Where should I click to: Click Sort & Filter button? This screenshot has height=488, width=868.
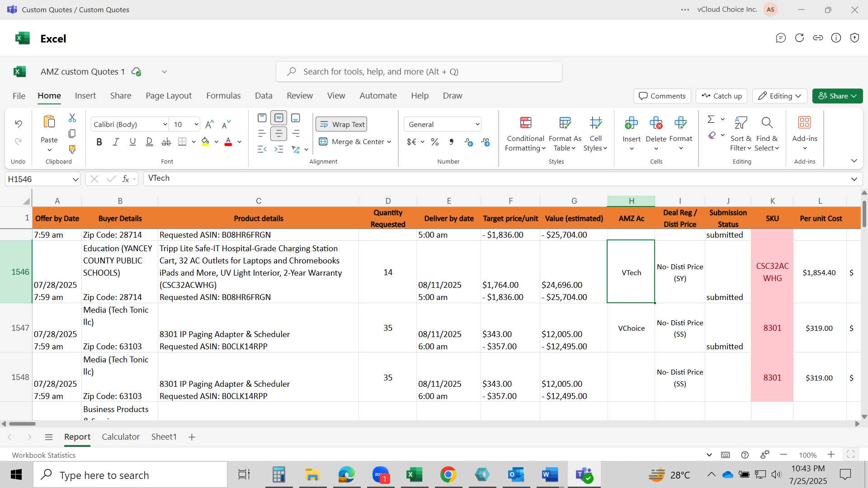coord(741,134)
